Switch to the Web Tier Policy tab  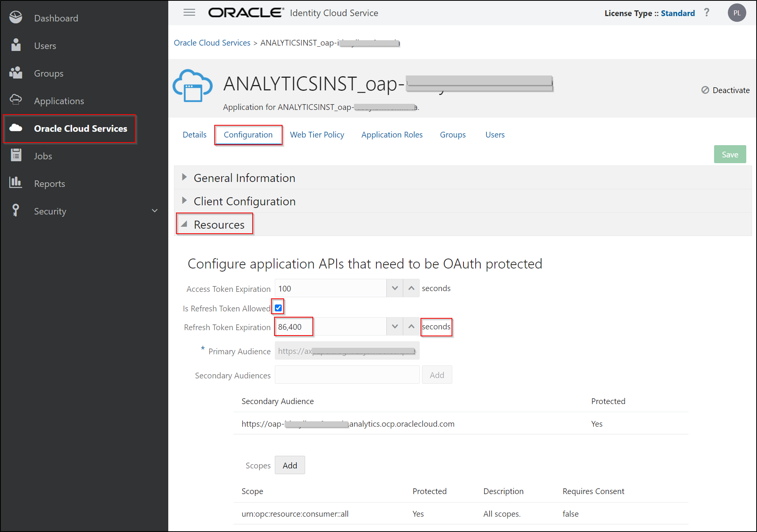[x=317, y=135]
